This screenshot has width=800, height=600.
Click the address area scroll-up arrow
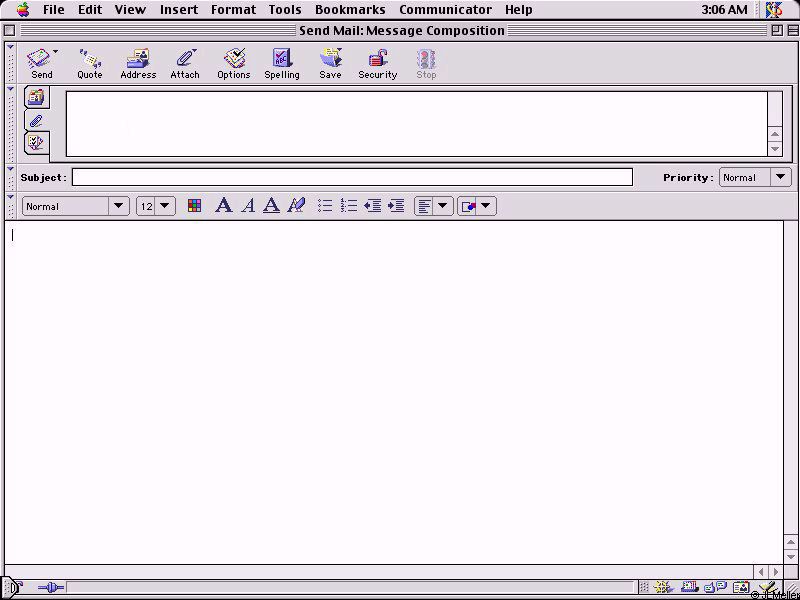coord(775,135)
